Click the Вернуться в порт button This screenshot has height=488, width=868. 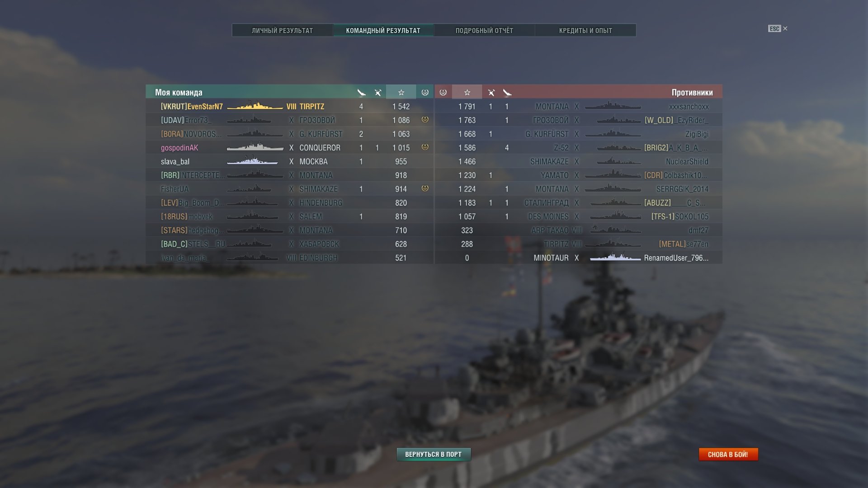click(x=434, y=454)
